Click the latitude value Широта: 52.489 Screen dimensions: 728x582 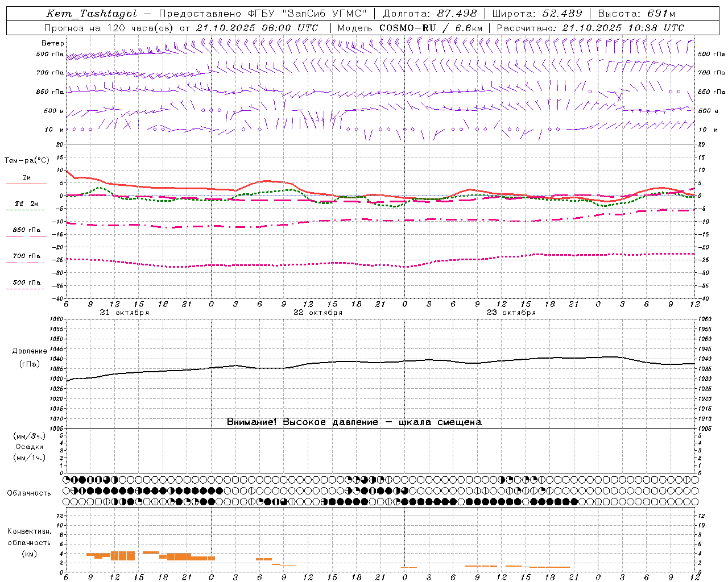click(537, 14)
